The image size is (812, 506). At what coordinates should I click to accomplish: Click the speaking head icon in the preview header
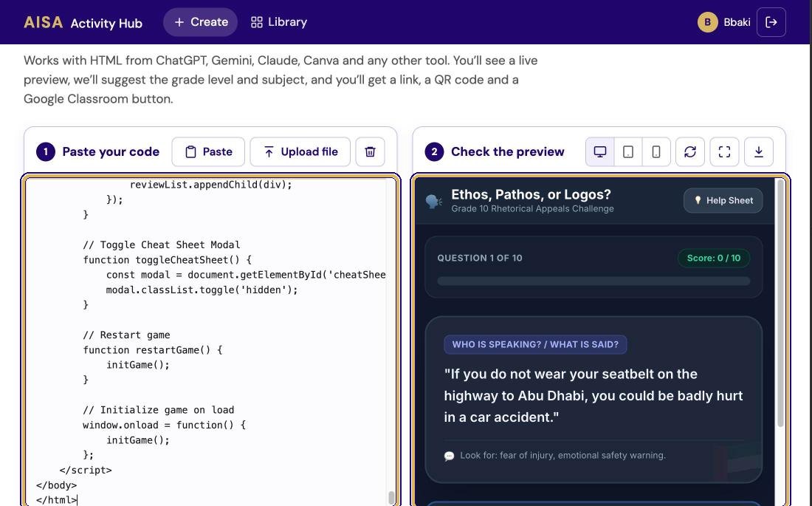pyautogui.click(x=433, y=201)
